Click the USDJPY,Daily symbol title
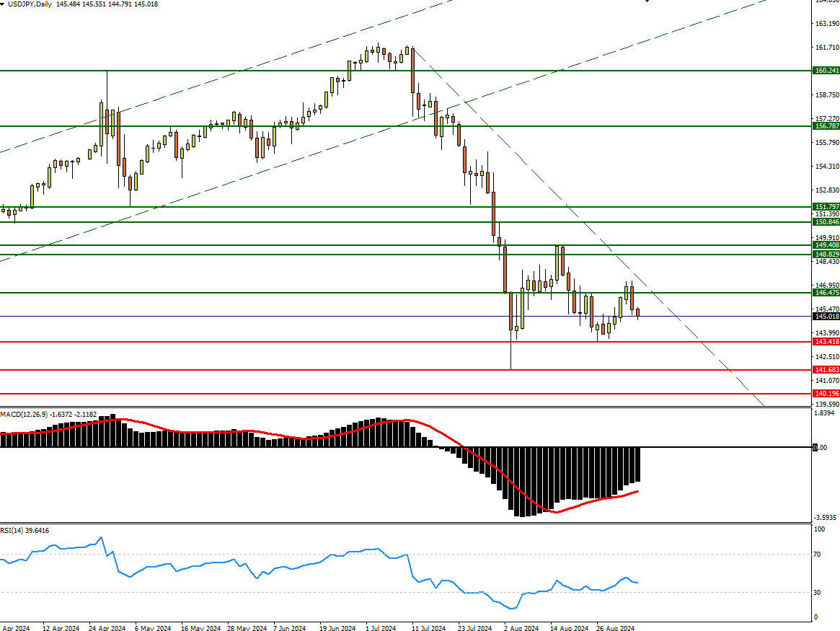The width and height of the screenshot is (840, 631). 30,4
